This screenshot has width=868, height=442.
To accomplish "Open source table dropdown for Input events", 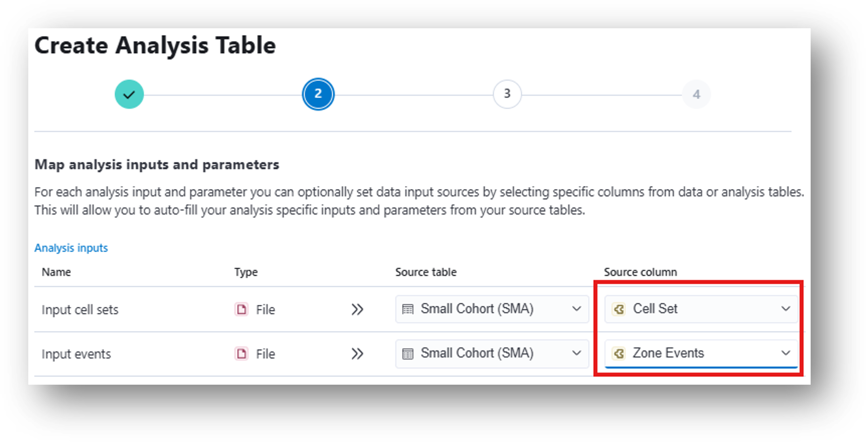I will 492,354.
